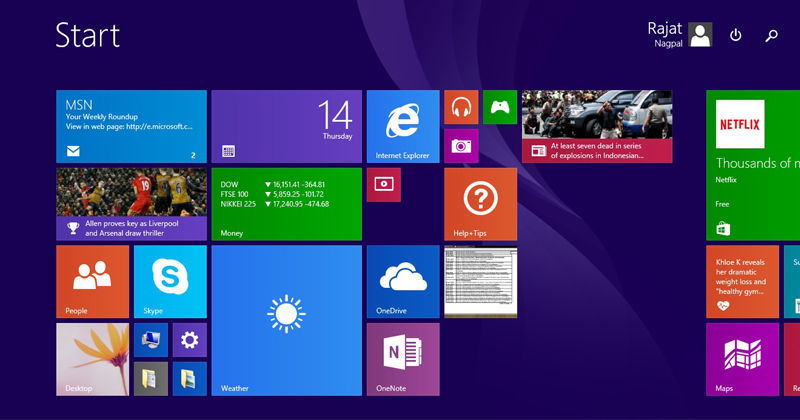Launch the Skype app tile
Screen dimensions: 800x420
(x=170, y=281)
